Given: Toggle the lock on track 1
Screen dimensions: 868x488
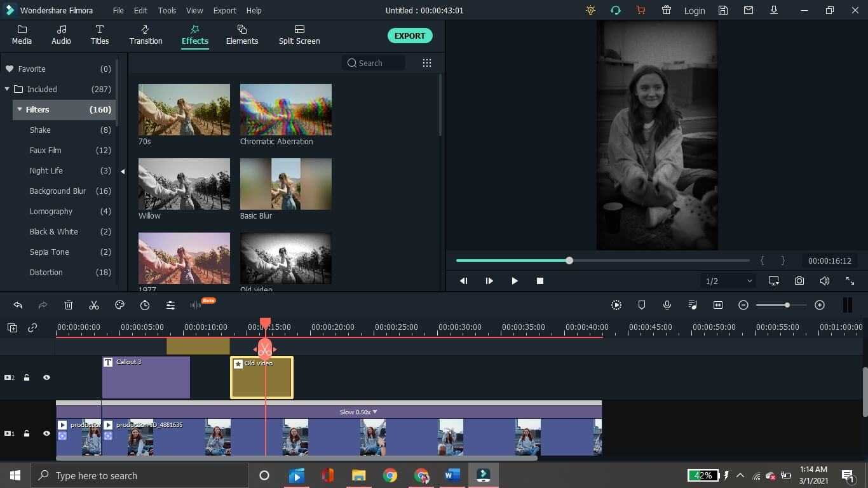Looking at the screenshot, I should (x=27, y=433).
